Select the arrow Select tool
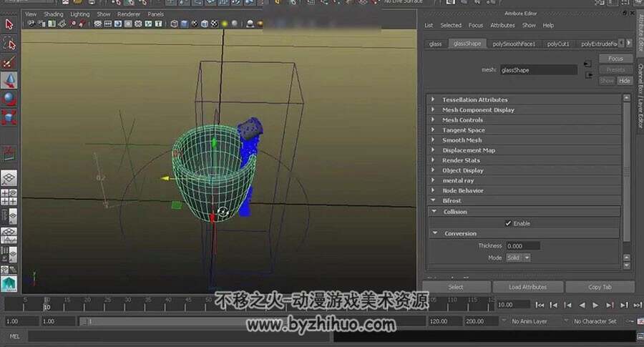The height and width of the screenshot is (347, 644). 9,24
